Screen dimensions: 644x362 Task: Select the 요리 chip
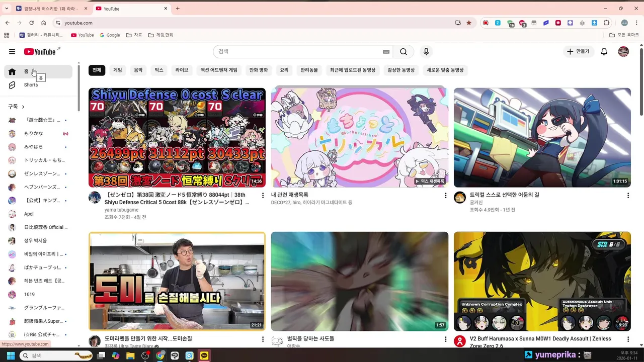pyautogui.click(x=284, y=70)
